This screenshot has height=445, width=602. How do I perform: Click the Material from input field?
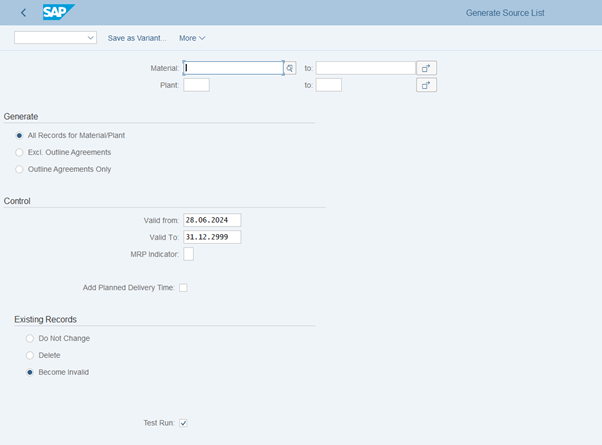click(232, 68)
